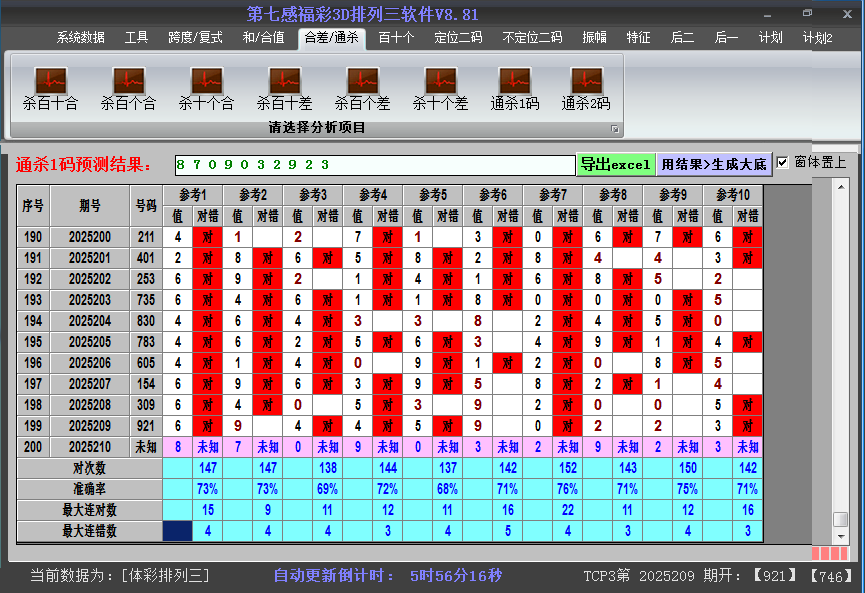
Task: Click the 76% accuracy cell under 参考7
Action: click(568, 489)
